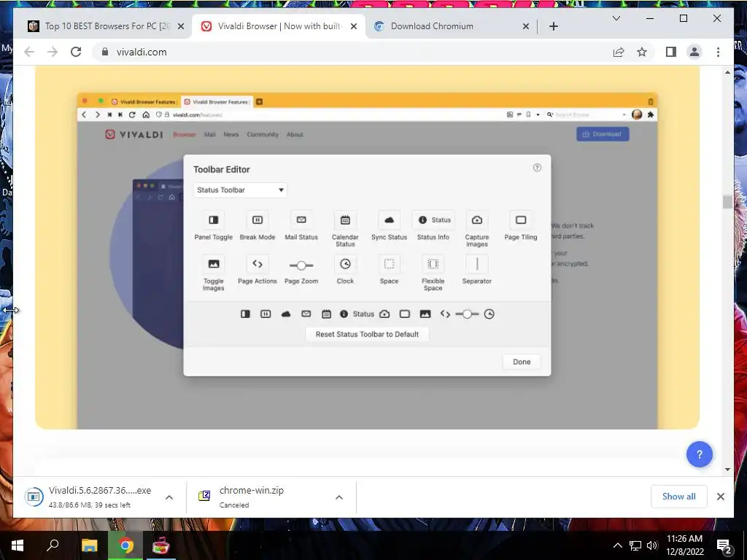Open the taskbar clock showing 11:26 AM
The width and height of the screenshot is (747, 560).
tap(684, 545)
